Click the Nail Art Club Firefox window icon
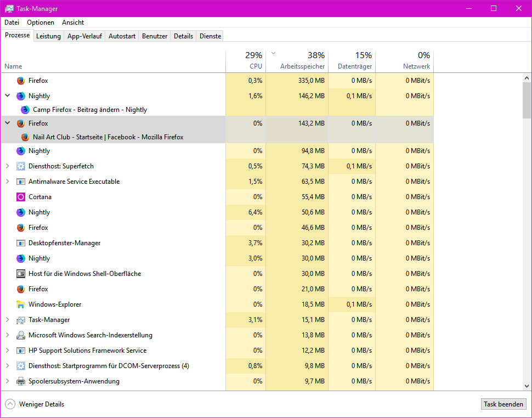532x418 pixels. 25,137
